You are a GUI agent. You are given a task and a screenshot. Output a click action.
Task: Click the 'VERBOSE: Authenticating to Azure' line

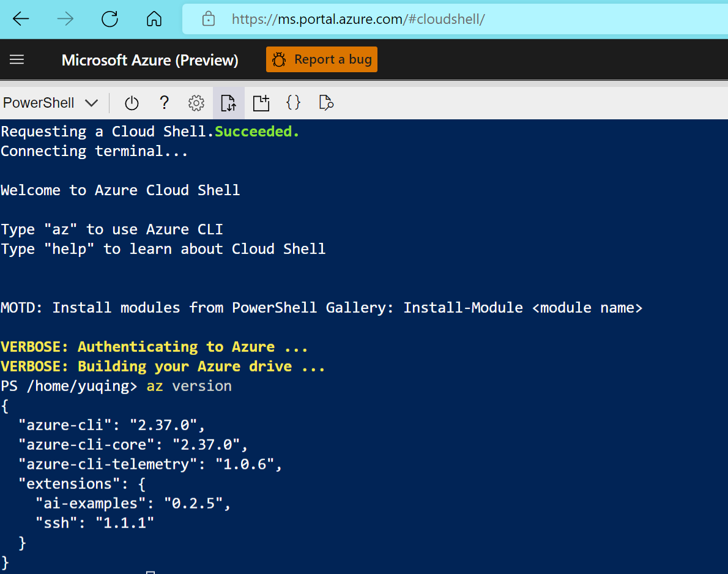154,347
